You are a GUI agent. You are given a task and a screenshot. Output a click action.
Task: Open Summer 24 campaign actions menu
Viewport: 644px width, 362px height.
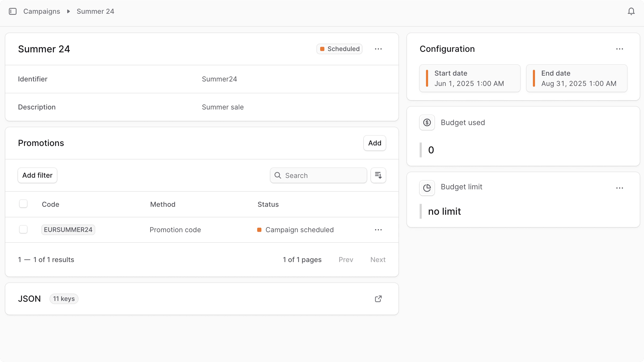coord(378,49)
